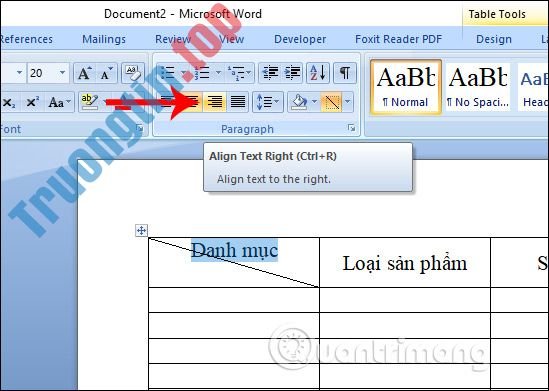Click the empty cell below Loại sản phẩm

click(405, 300)
